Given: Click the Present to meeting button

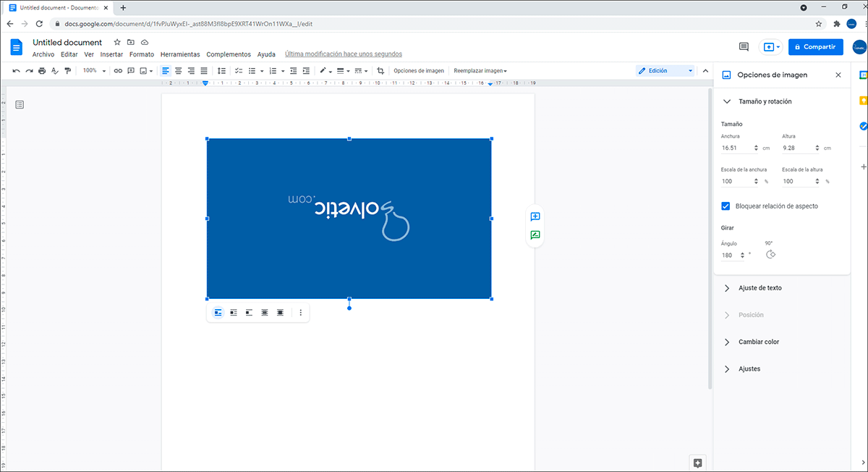Looking at the screenshot, I should (770, 47).
